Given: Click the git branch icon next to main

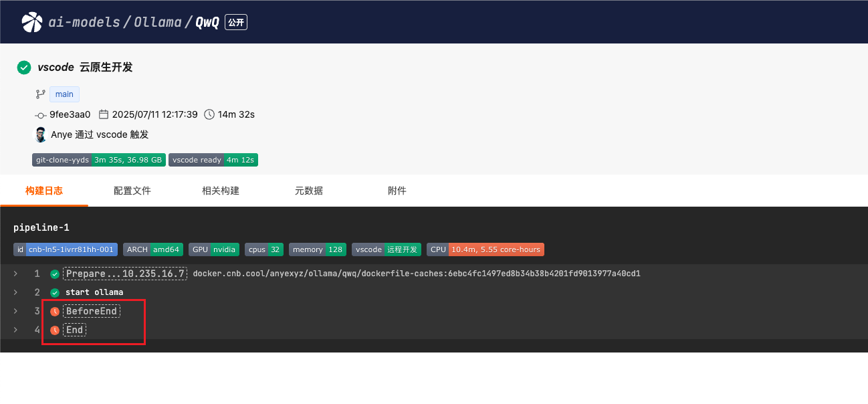Looking at the screenshot, I should tap(40, 94).
